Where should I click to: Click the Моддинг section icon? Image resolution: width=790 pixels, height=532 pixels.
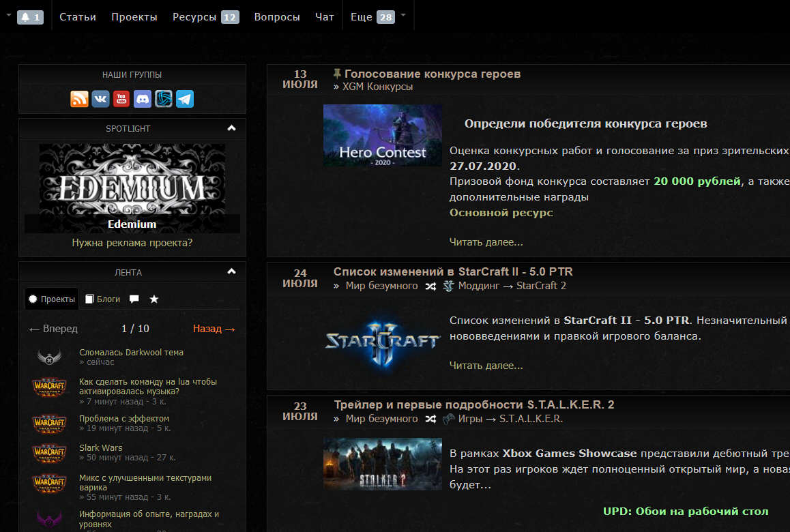[x=448, y=286]
